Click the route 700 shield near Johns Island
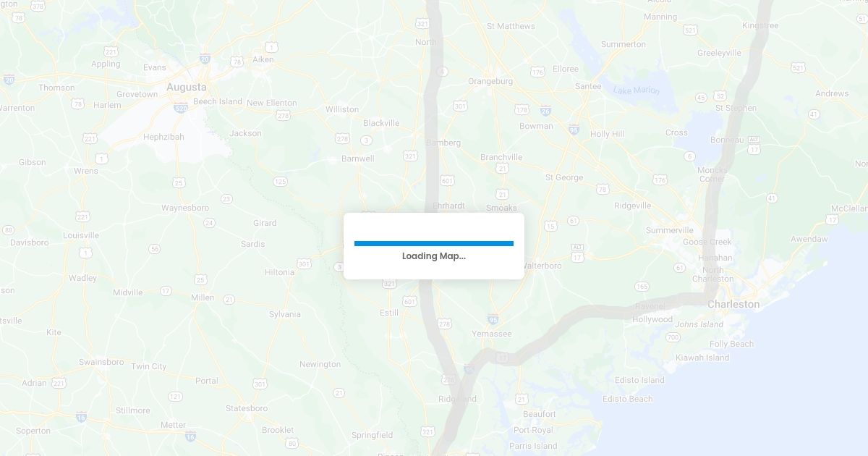This screenshot has width=868, height=456. (673, 337)
